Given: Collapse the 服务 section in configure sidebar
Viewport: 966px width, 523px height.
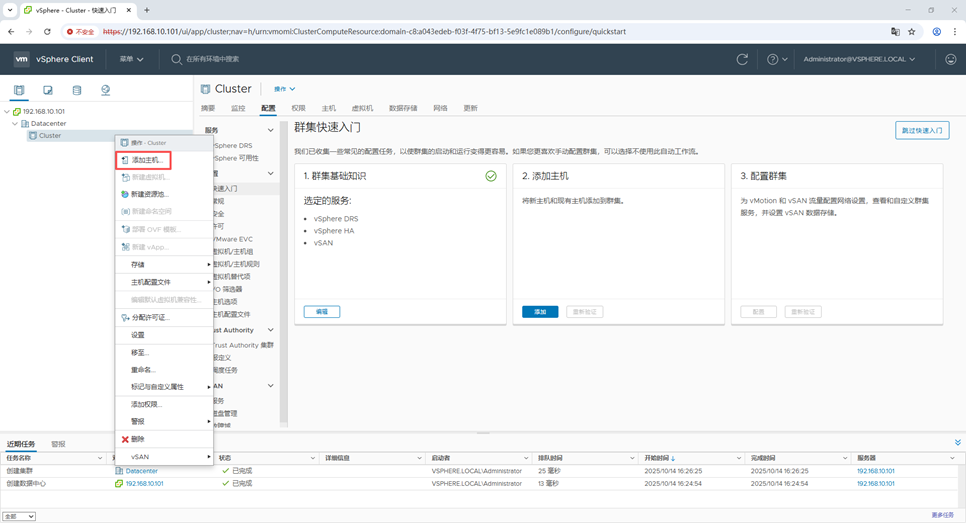Looking at the screenshot, I should tap(270, 130).
